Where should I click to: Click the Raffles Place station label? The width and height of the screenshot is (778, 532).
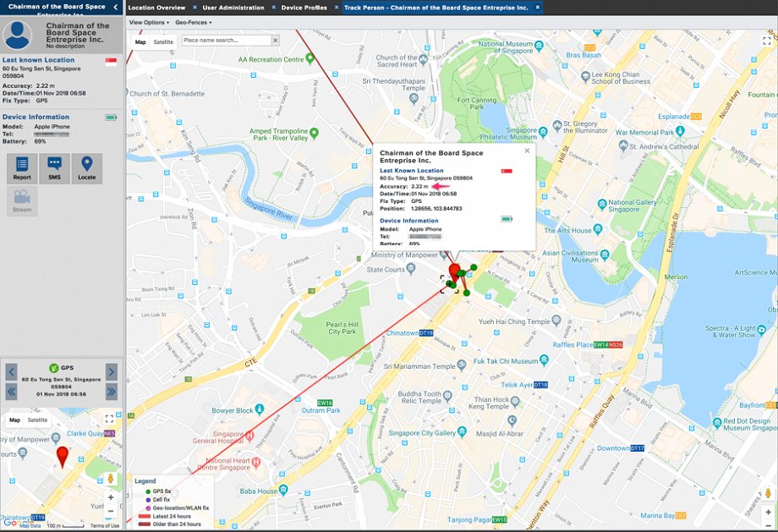pyautogui.click(x=588, y=344)
